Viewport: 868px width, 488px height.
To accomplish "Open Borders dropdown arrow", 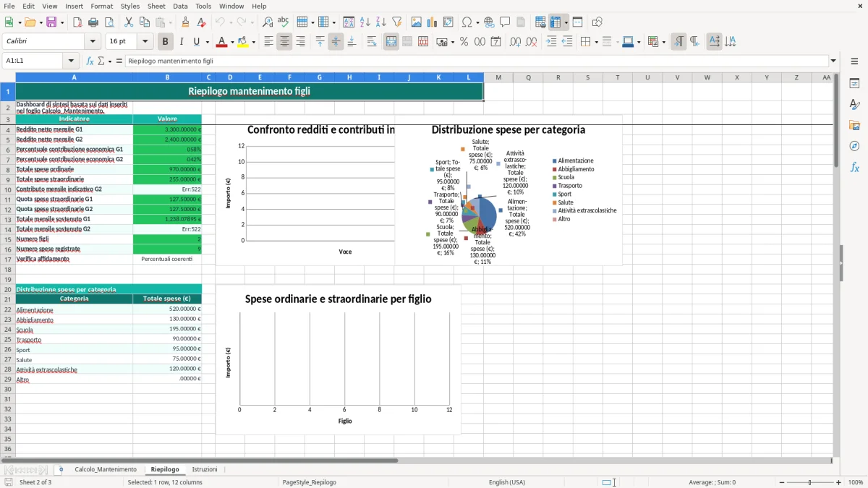I will point(596,42).
